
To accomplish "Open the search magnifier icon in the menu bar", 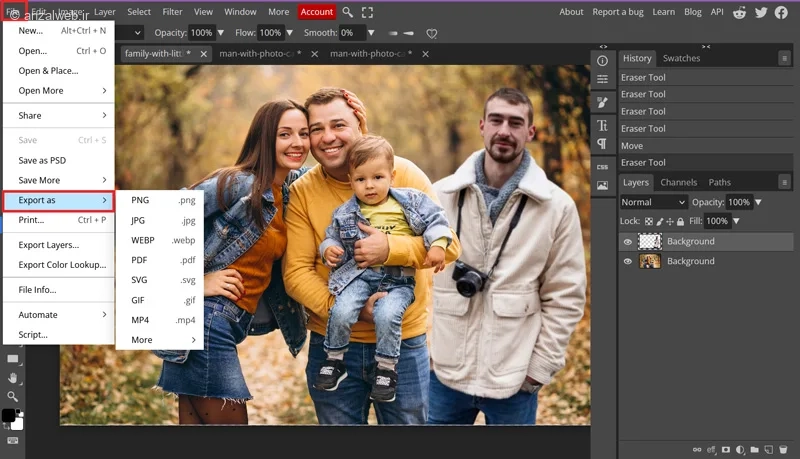I will coord(347,12).
